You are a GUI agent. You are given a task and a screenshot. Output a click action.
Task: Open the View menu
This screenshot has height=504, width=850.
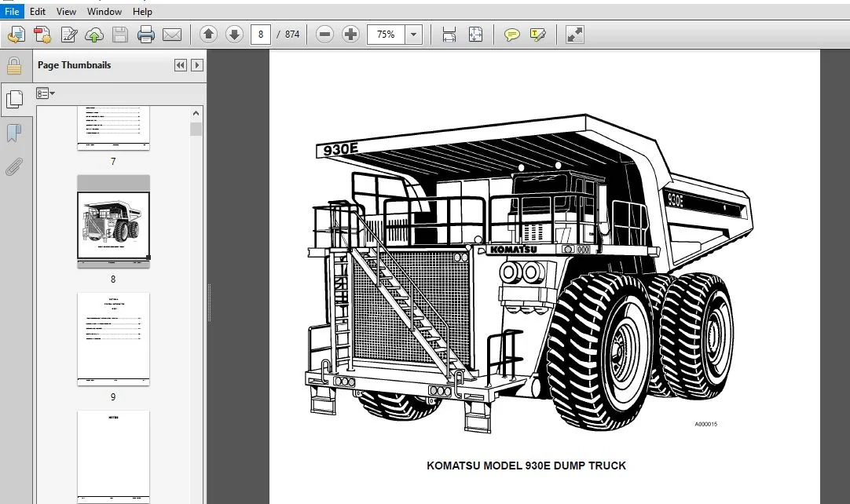click(66, 11)
